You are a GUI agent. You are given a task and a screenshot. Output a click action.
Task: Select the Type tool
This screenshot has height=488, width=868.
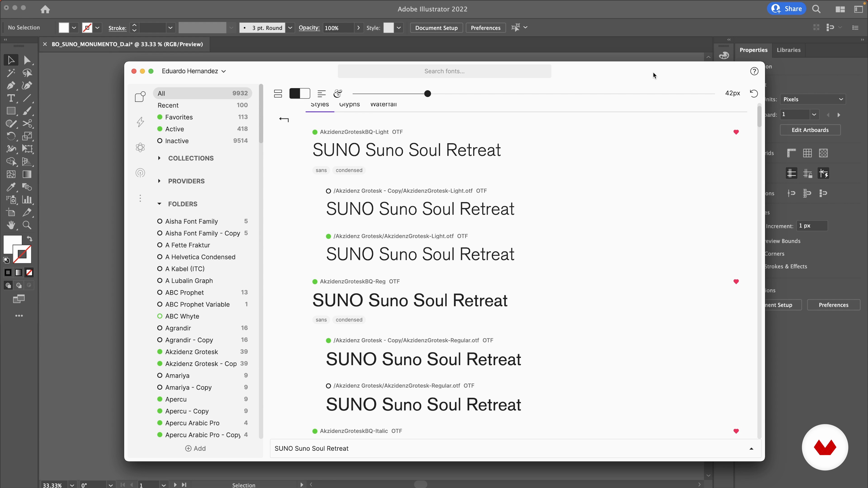point(11,98)
